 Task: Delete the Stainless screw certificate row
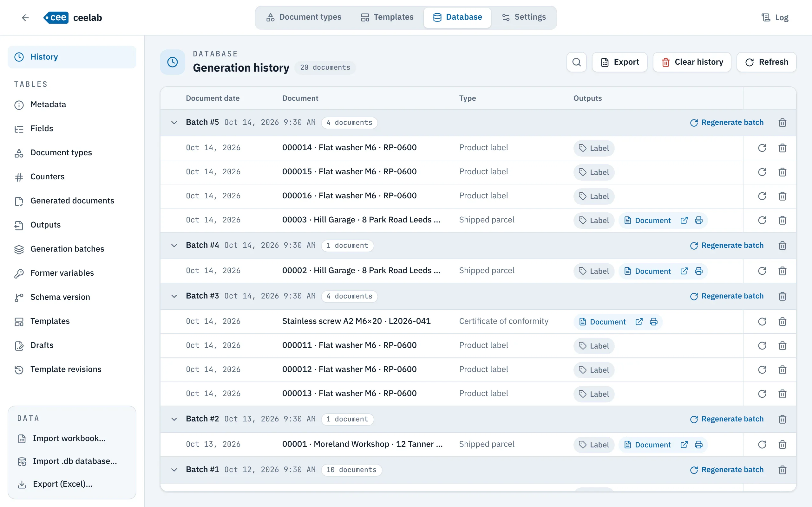pos(782,322)
